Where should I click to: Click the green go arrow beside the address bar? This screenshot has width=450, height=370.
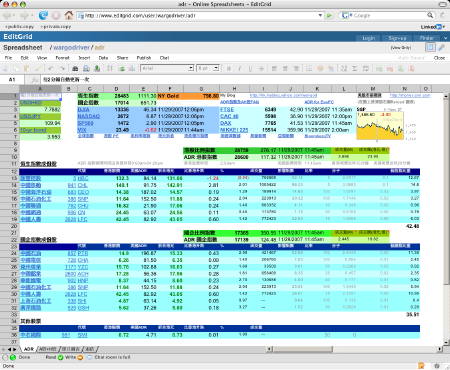click(329, 15)
